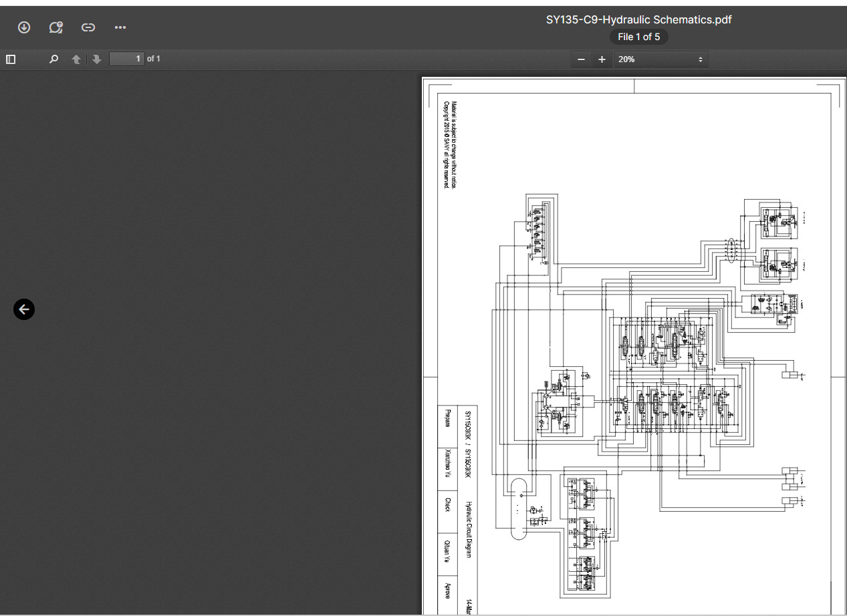Open the 20% zoom level dropdown

coord(660,59)
